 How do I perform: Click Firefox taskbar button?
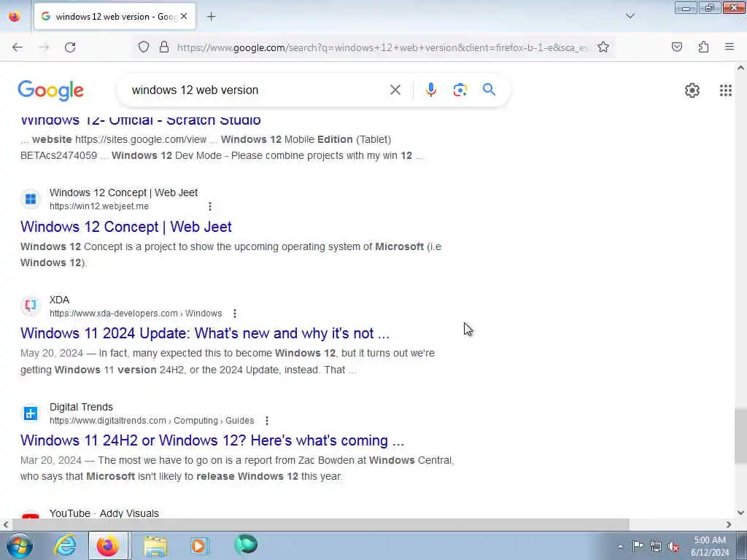point(108,545)
